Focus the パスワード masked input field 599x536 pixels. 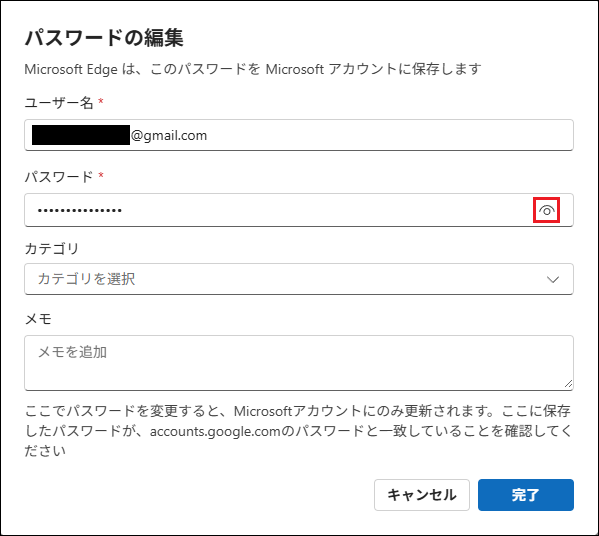[299, 210]
